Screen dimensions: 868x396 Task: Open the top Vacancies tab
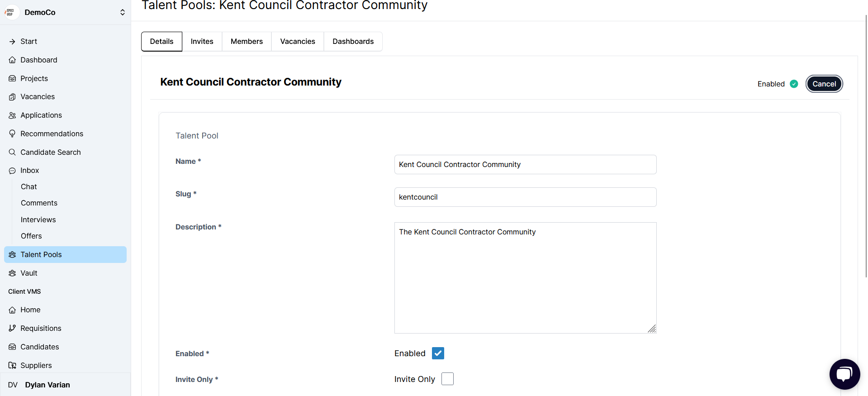tap(298, 41)
